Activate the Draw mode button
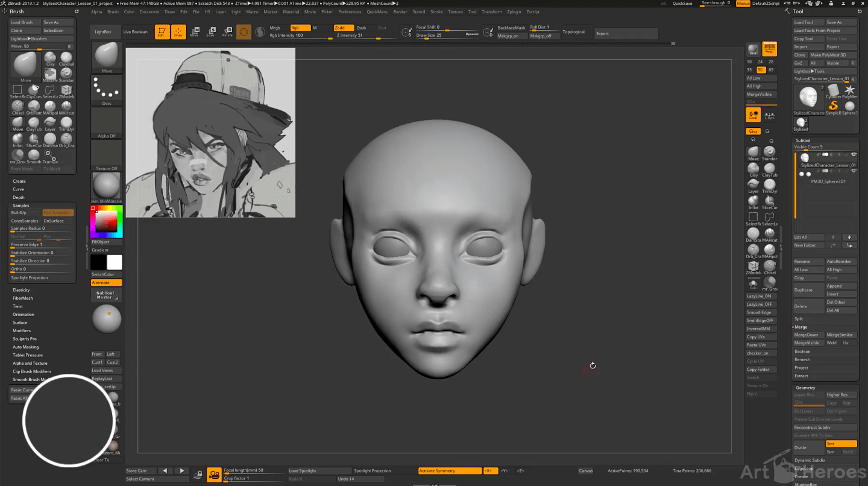Viewport: 868px width, 486px height. click(x=178, y=32)
